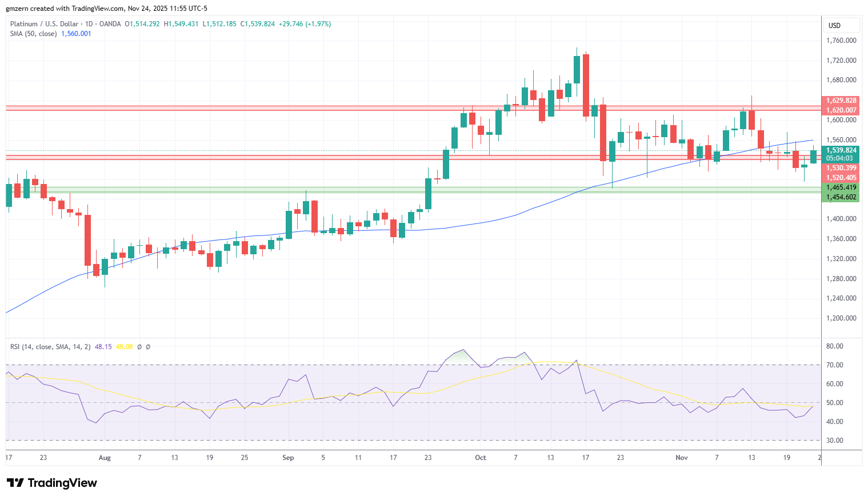Viewport: 868px width, 500px height.
Task: Click the red price label 1,530.399
Action: [841, 168]
